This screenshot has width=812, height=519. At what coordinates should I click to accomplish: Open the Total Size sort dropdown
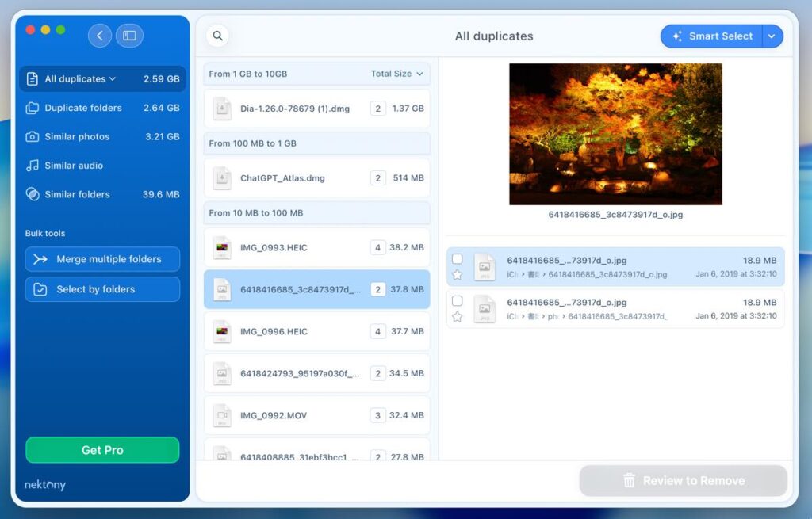396,74
